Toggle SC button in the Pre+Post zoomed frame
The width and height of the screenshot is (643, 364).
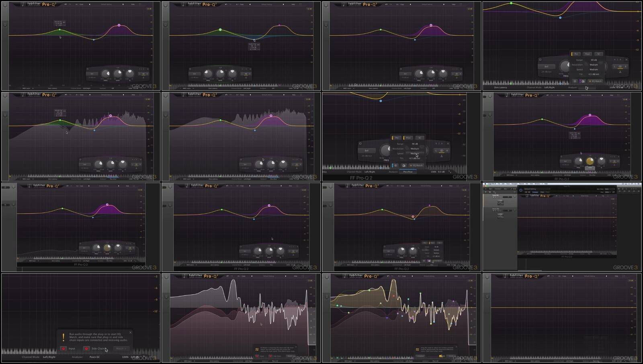point(420,138)
